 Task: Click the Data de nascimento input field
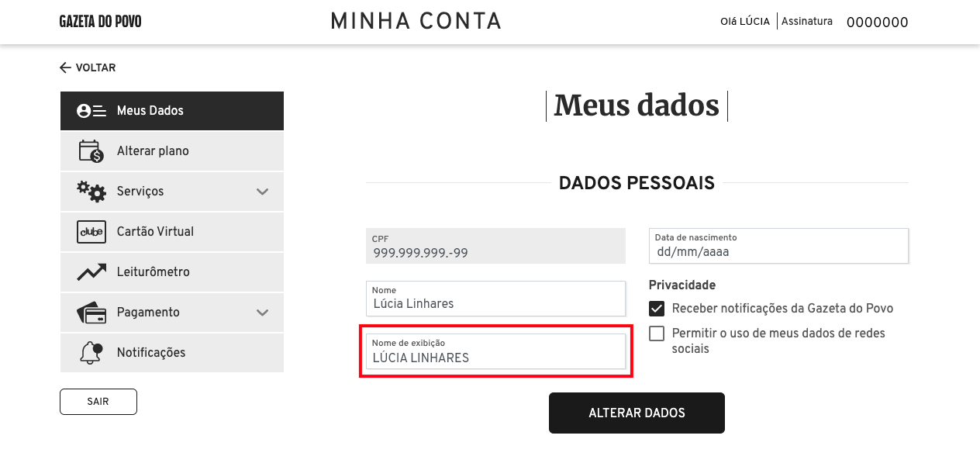tap(778, 251)
